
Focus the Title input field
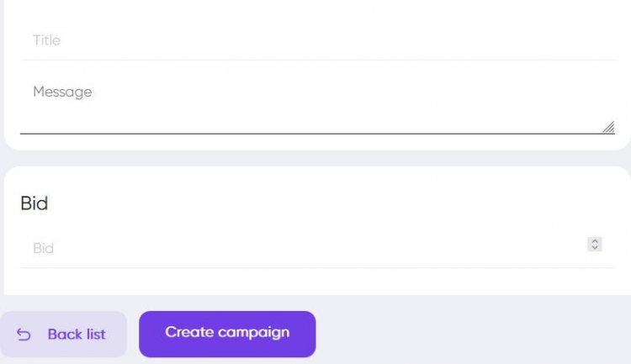point(317,40)
